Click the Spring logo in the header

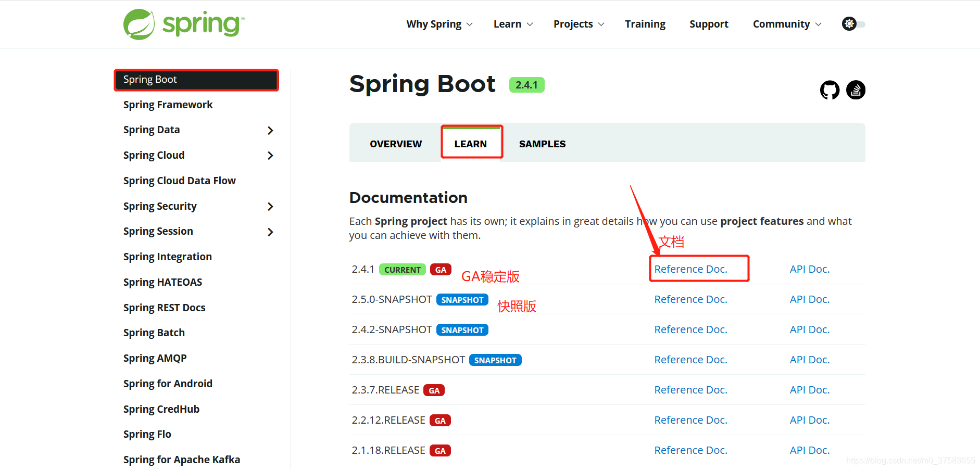pyautogui.click(x=184, y=24)
